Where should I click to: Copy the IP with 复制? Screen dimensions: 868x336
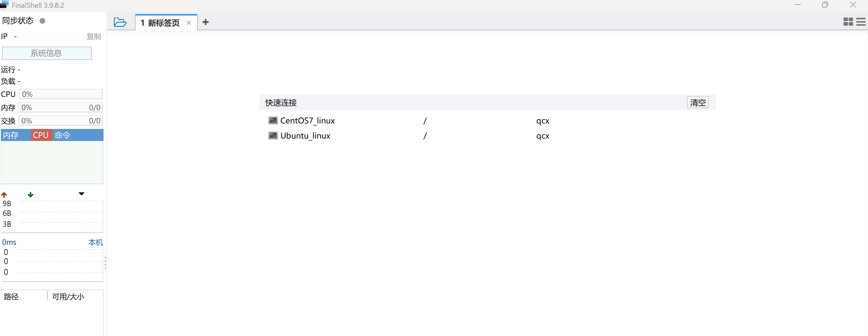tap(94, 37)
